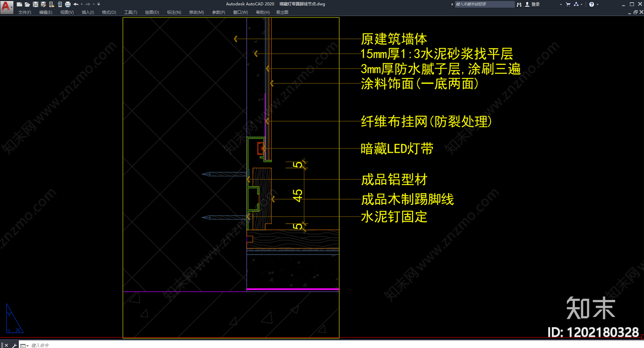Click the Redo arrow icon
The height and width of the screenshot is (348, 644).
tap(88, 4)
